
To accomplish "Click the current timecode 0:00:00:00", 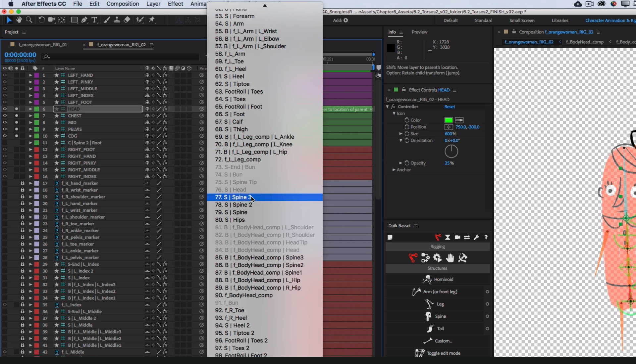I will pyautogui.click(x=20, y=55).
